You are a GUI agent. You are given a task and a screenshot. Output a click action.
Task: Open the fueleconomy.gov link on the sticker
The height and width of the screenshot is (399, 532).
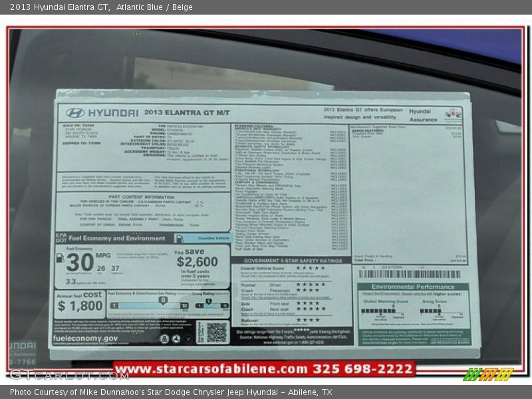[85, 338]
